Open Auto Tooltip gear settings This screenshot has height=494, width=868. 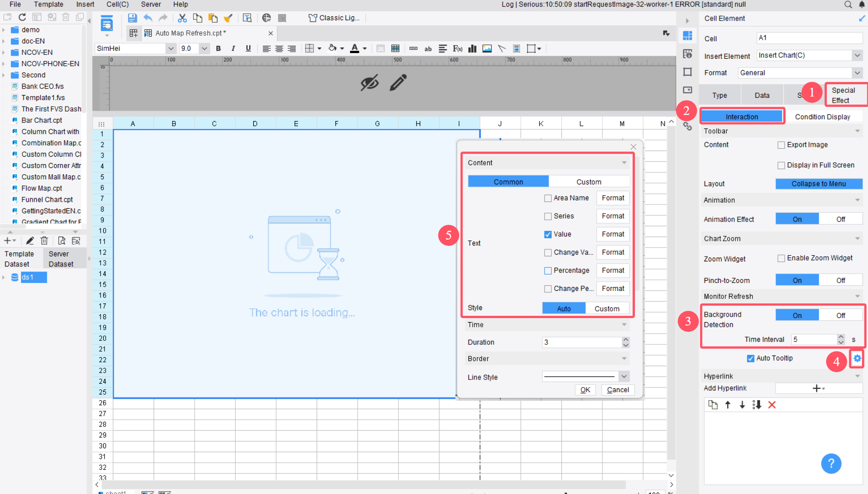pos(857,358)
